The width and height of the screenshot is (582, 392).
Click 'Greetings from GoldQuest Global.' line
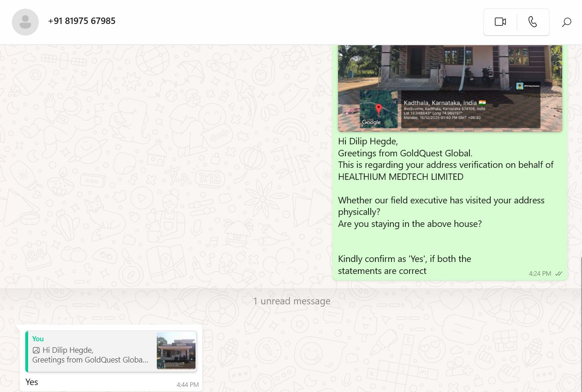[x=405, y=153]
